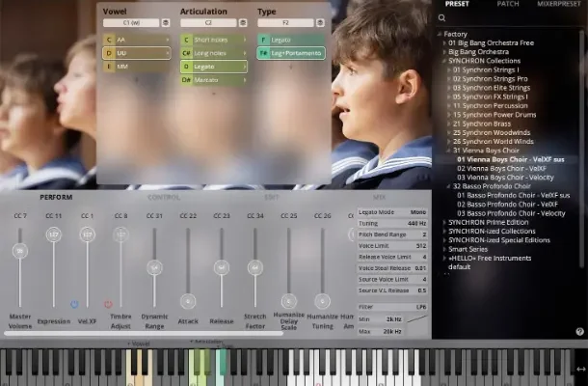588x386 pixels.
Task: Click the keyboard resize arrow icon
Action: 579,368
